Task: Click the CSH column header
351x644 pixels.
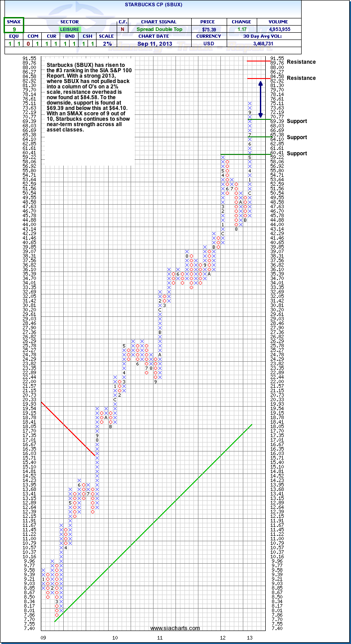Action: point(88,36)
